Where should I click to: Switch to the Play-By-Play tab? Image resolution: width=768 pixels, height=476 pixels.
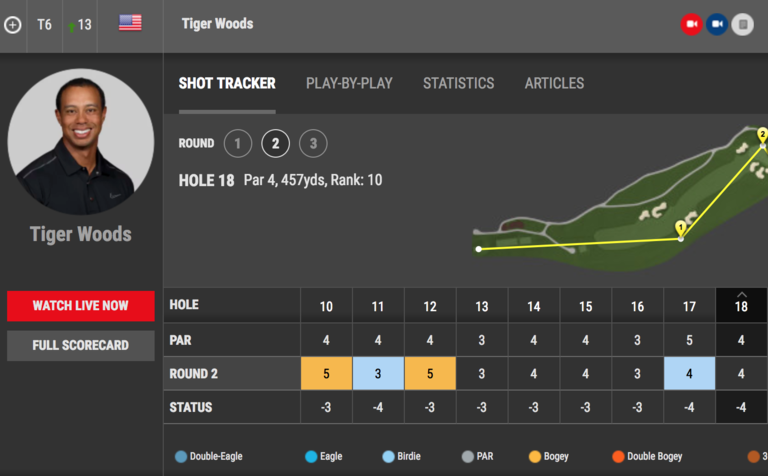point(349,83)
